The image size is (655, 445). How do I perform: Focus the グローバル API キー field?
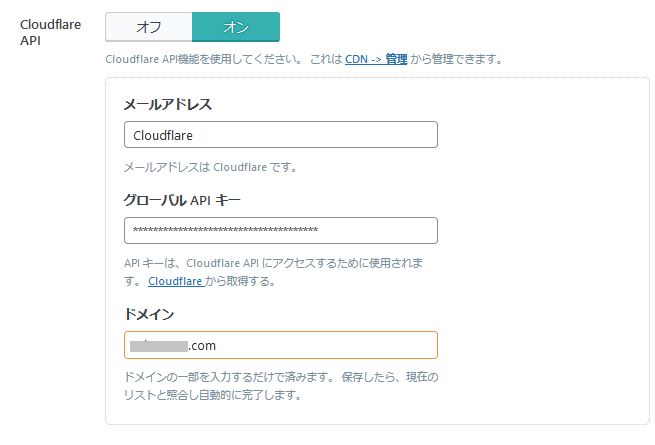pyautogui.click(x=280, y=230)
